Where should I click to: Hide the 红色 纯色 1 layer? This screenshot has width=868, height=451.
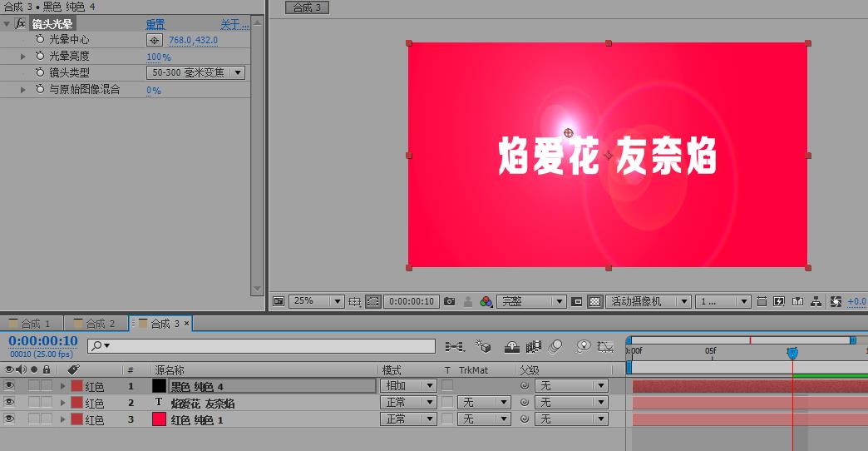coord(9,419)
